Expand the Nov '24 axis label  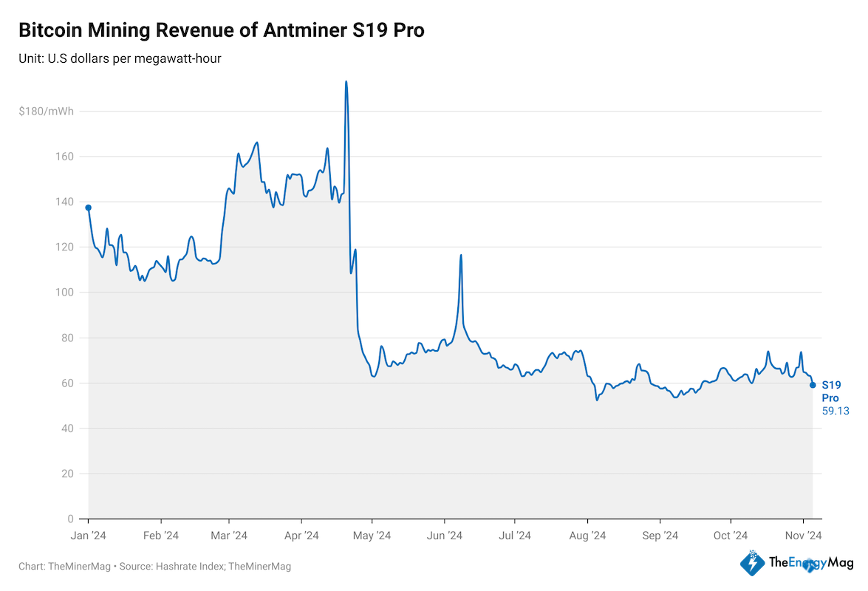pos(804,535)
